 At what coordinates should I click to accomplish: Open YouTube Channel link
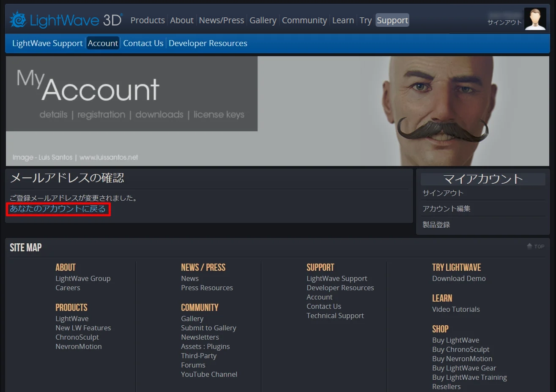coord(209,374)
